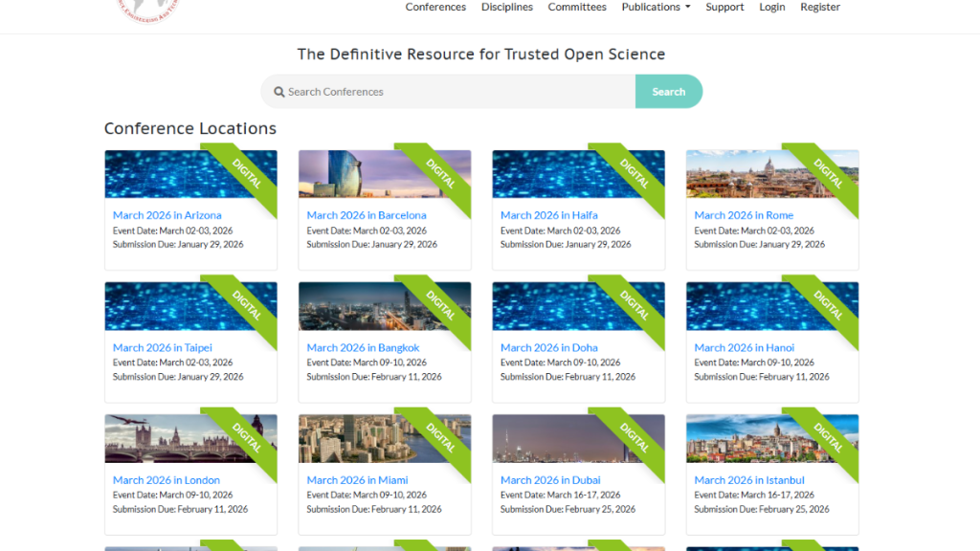Click the magnifier icon in the search bar

click(x=278, y=91)
